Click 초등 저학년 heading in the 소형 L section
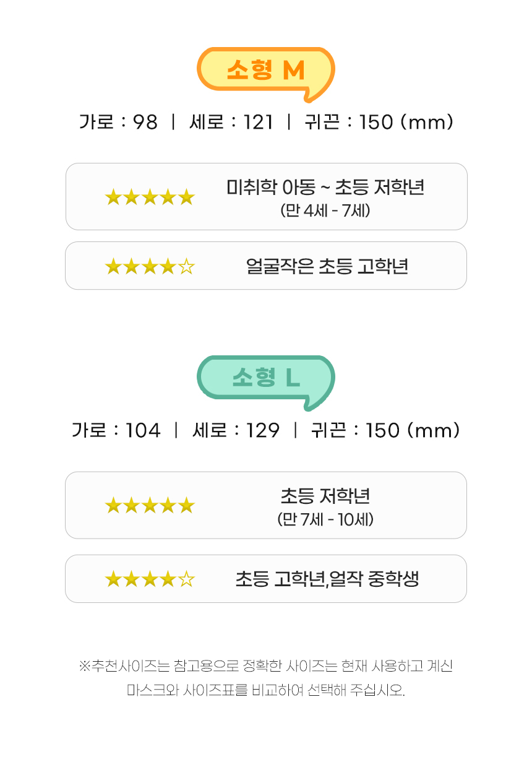Viewport: 532px width, 780px height. pos(325,496)
